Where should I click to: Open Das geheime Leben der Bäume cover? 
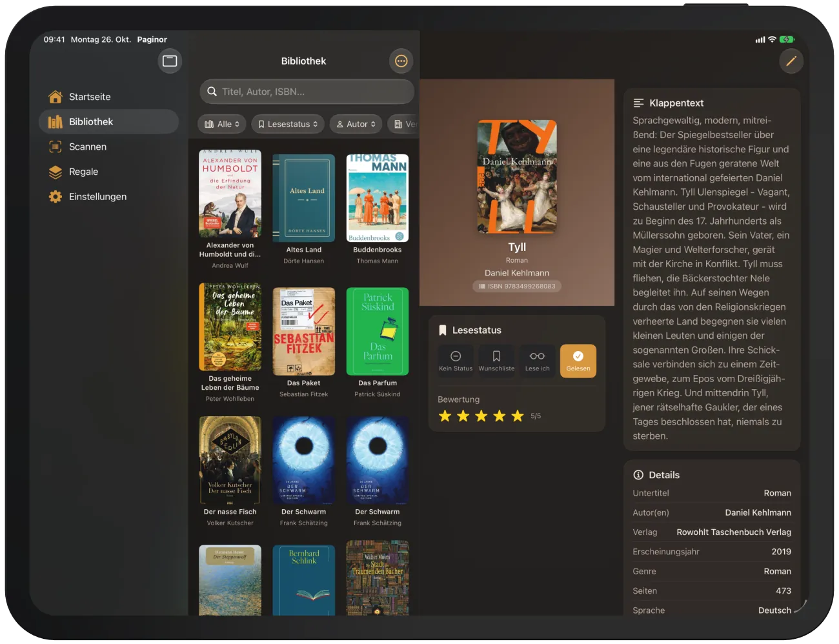pyautogui.click(x=230, y=327)
